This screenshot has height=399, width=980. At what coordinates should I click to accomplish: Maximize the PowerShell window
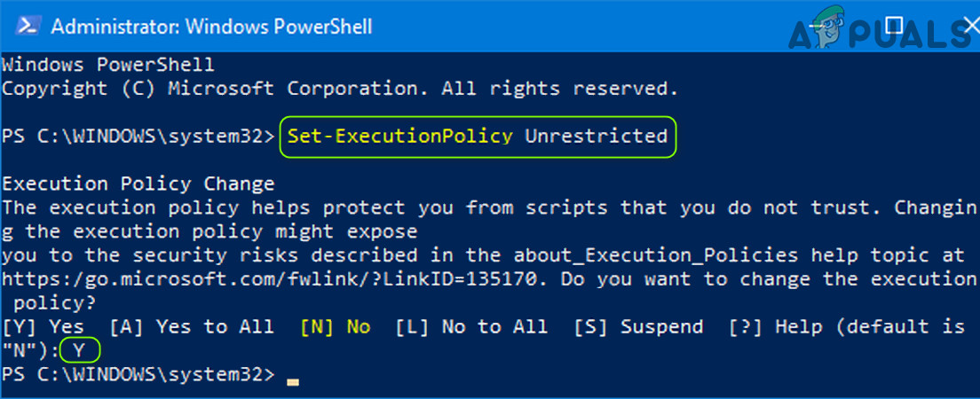[894, 25]
